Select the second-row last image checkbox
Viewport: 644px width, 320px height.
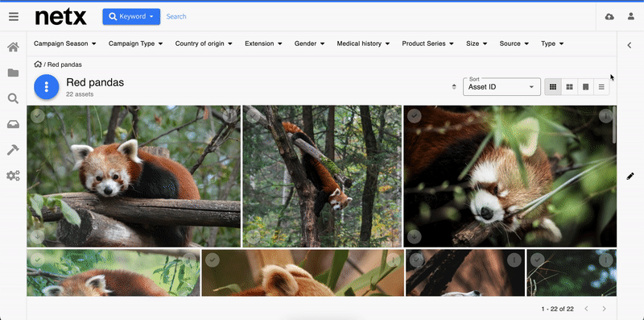[537, 260]
